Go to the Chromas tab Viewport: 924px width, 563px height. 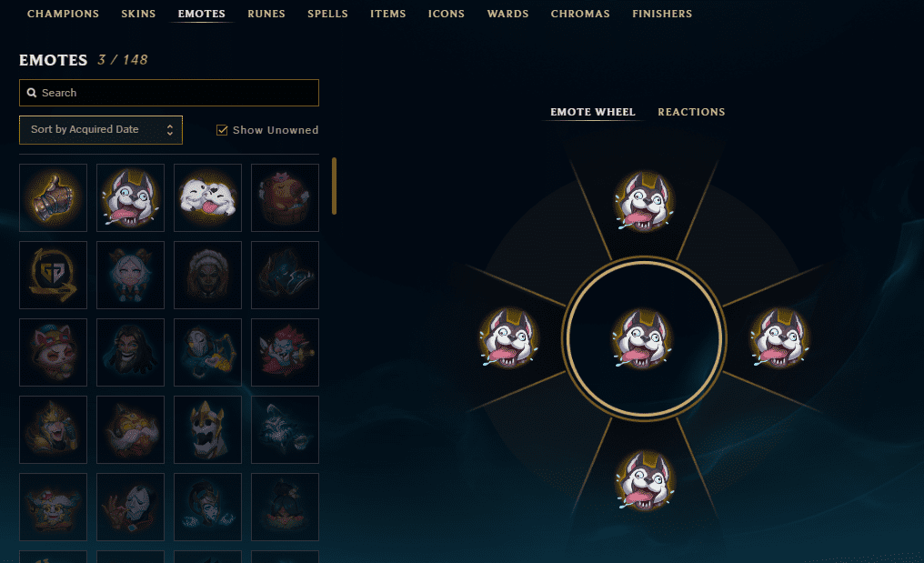tap(580, 14)
